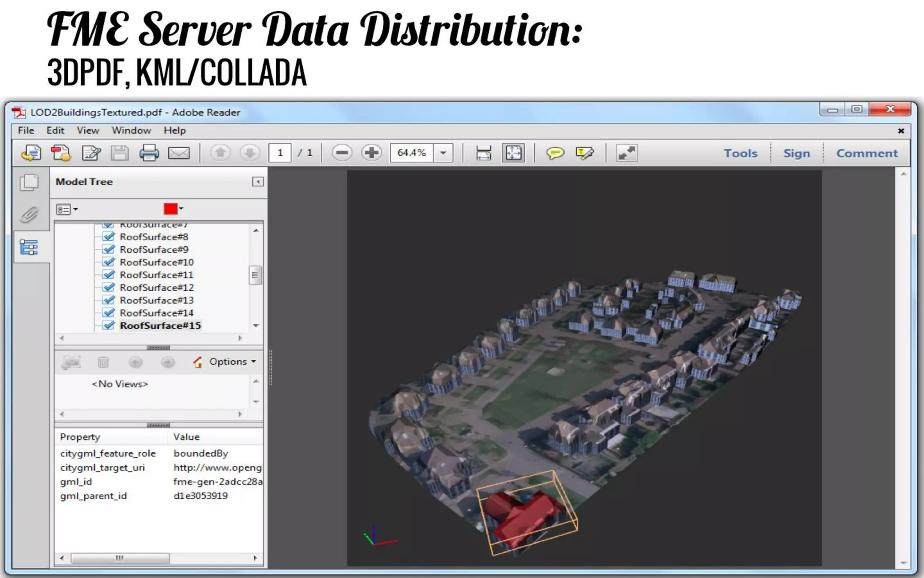Open the Attachments paperclip panel
Viewport: 924px width, 578px height.
tap(29, 215)
